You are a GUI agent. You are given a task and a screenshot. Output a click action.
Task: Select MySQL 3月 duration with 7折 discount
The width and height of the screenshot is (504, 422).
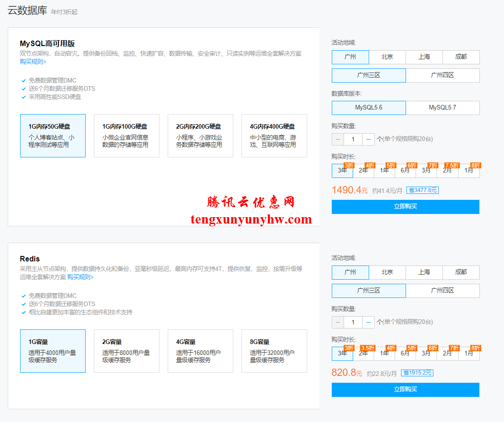(426, 171)
